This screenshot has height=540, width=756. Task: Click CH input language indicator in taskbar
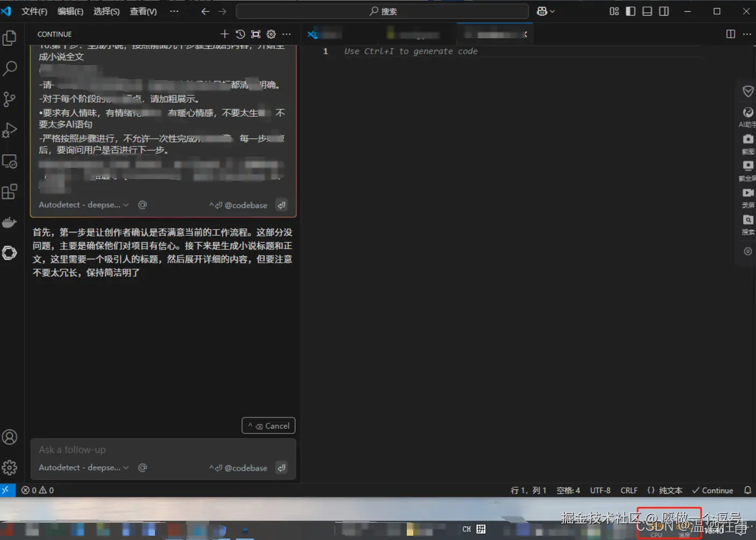pos(467,529)
